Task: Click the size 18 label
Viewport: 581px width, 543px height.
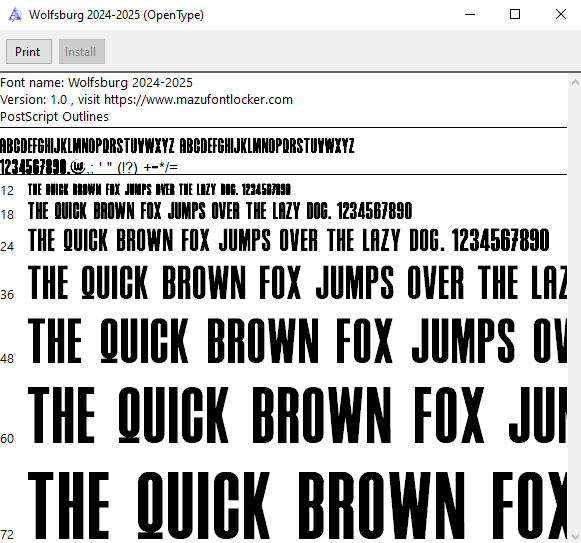Action: [7, 214]
